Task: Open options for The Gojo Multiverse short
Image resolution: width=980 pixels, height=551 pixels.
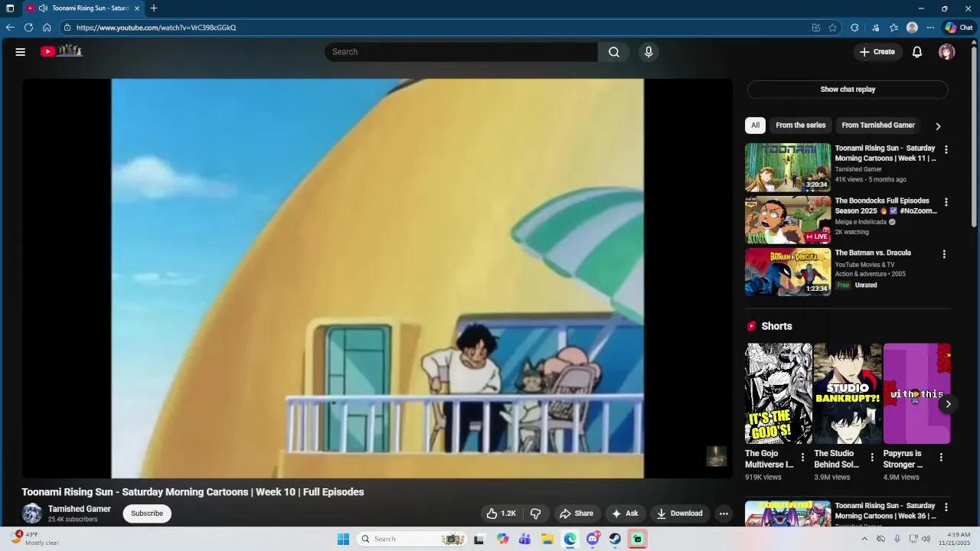Action: (x=802, y=458)
